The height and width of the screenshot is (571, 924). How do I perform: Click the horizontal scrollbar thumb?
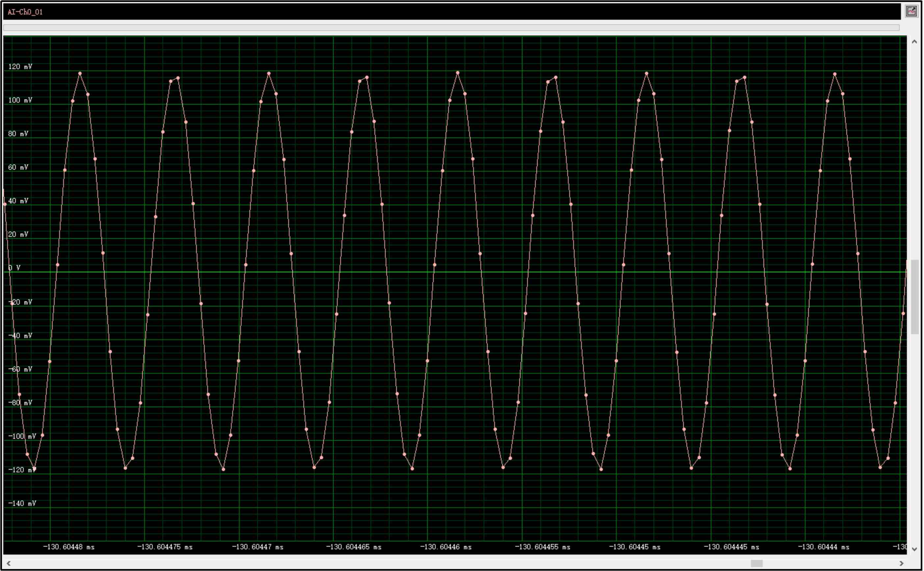point(757,563)
